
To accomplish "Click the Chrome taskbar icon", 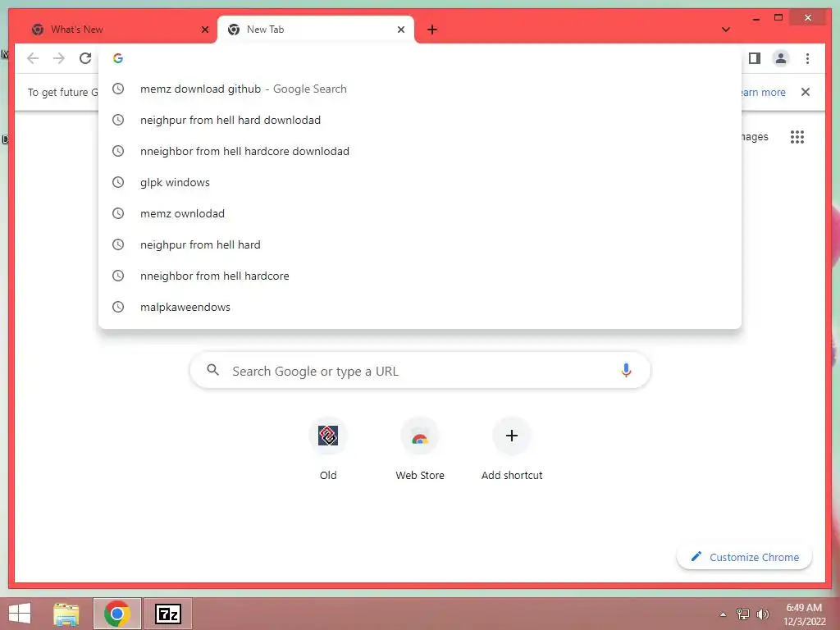I will pos(117,614).
